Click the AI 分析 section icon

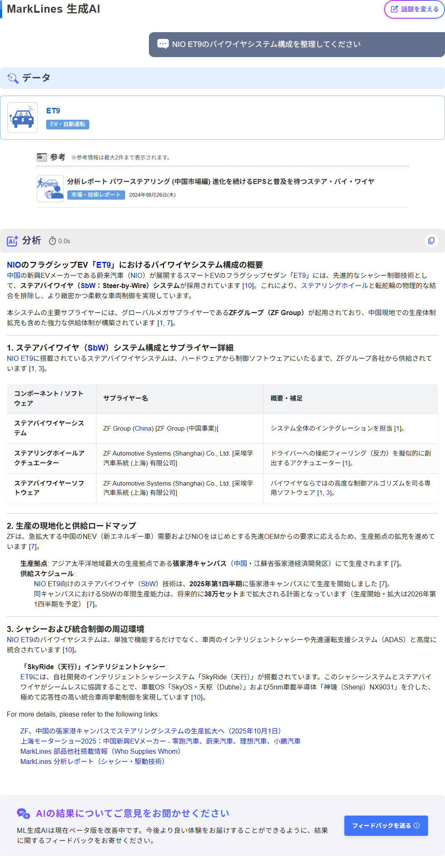click(12, 241)
